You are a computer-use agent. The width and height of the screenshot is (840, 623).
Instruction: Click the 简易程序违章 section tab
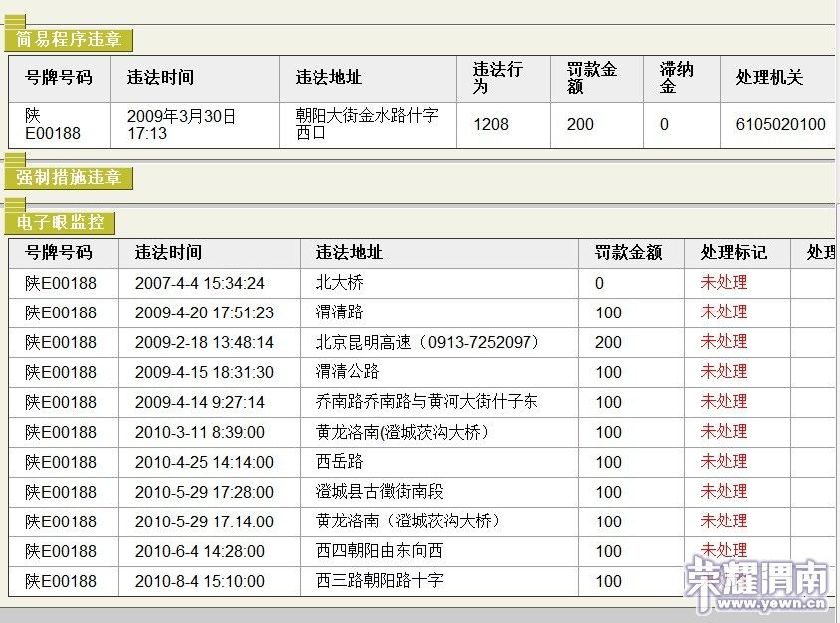69,40
